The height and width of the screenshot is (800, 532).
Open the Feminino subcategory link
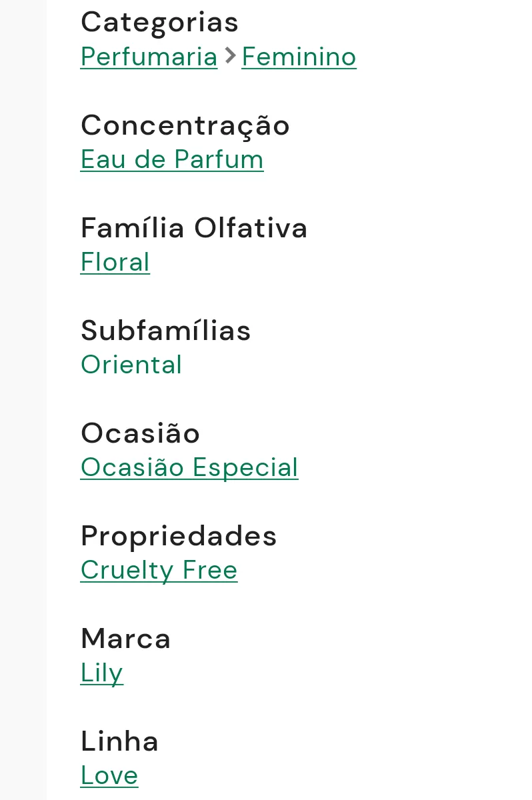point(299,57)
